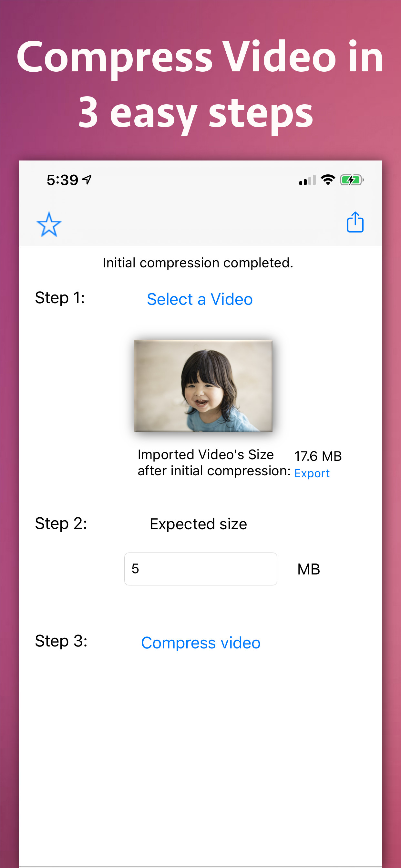Image resolution: width=401 pixels, height=868 pixels.
Task: Tap the Step 2 label
Action: click(x=61, y=524)
